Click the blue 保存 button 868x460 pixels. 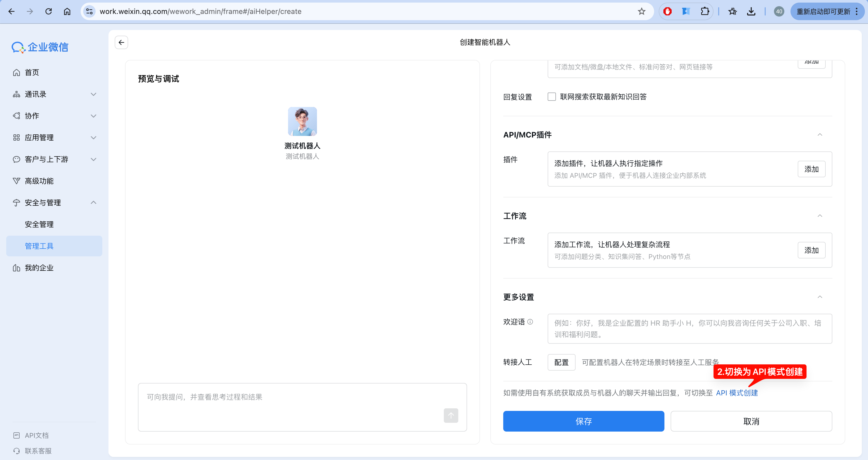(584, 421)
